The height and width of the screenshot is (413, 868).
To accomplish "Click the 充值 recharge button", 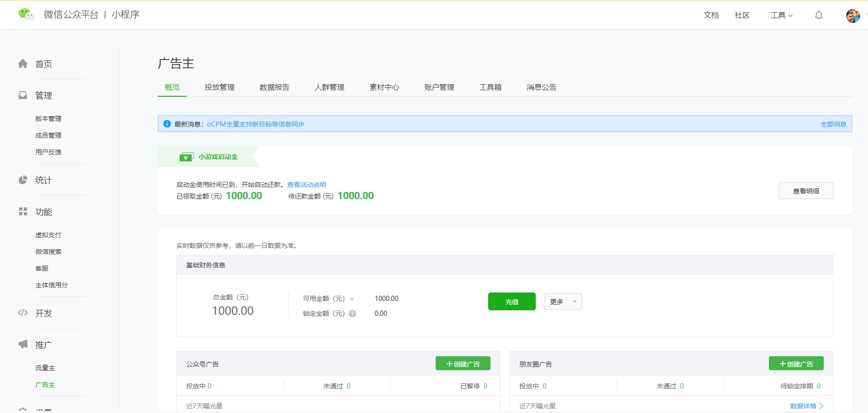I will coord(512,301).
